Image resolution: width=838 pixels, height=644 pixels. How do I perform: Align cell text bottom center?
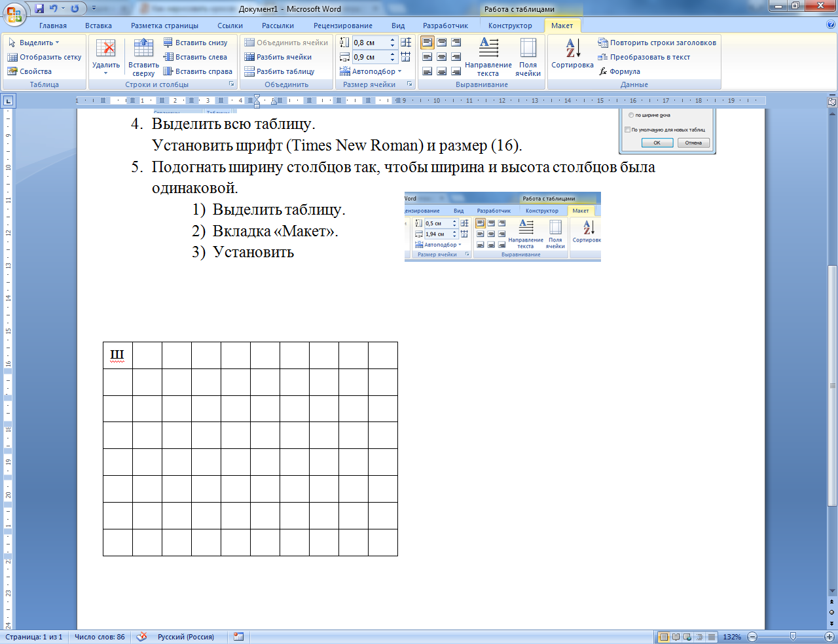pyautogui.click(x=442, y=71)
